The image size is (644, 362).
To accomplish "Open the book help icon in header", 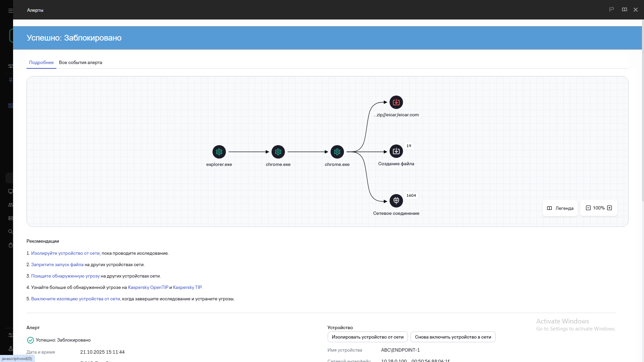I will click(x=624, y=9).
